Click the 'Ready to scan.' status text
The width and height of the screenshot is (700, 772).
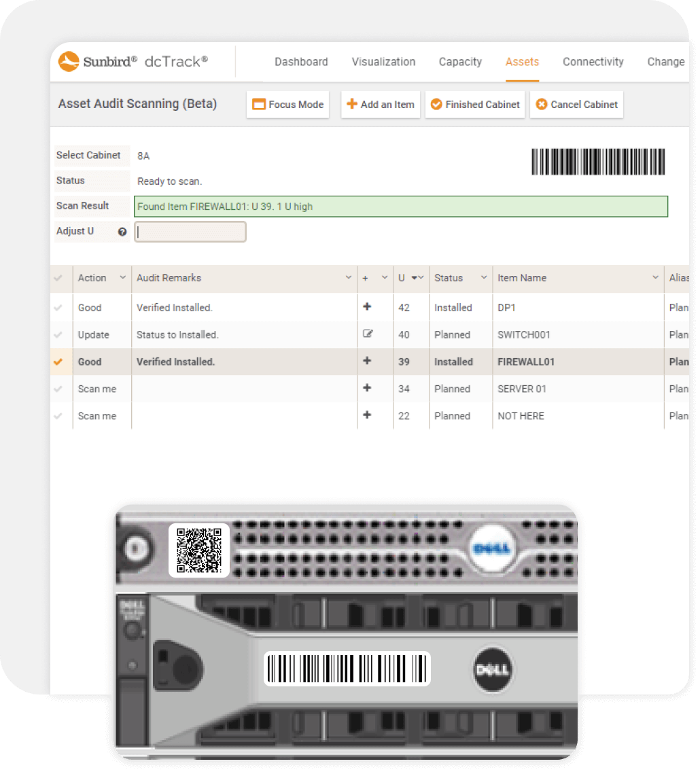pyautogui.click(x=169, y=181)
